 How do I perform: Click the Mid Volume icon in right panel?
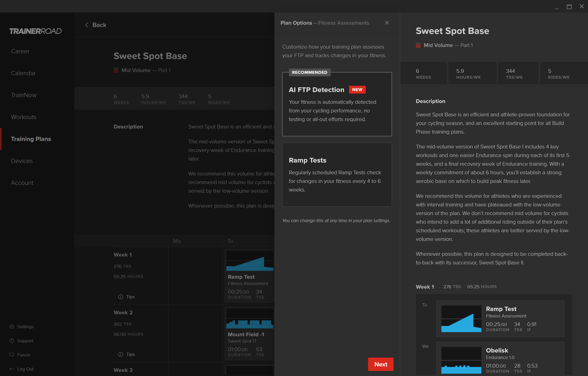[x=418, y=45]
